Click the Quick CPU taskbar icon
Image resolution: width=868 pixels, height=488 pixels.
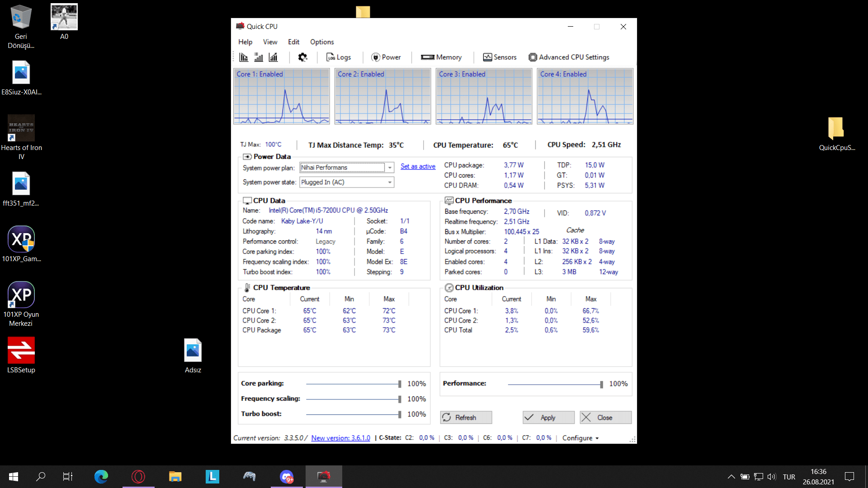tap(324, 477)
